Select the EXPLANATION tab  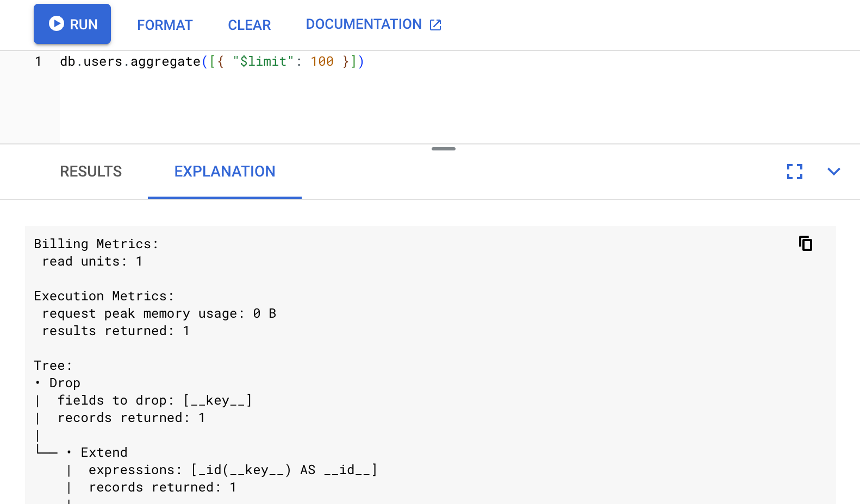[225, 172]
